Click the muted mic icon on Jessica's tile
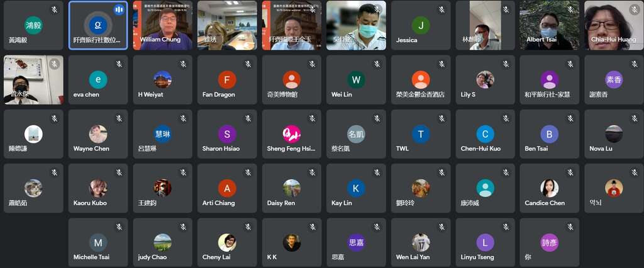Image resolution: width=644 pixels, height=268 pixels. click(441, 9)
